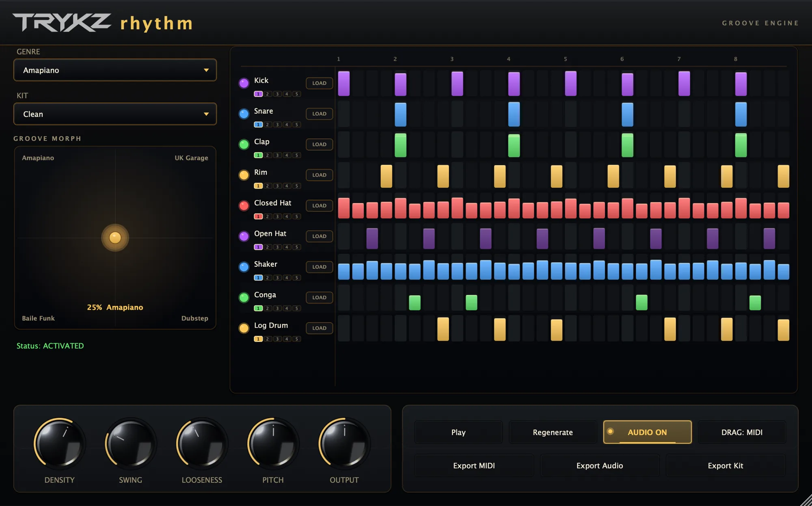Image resolution: width=812 pixels, height=506 pixels.
Task: Click the Baile Funk corner label
Action: tap(38, 318)
